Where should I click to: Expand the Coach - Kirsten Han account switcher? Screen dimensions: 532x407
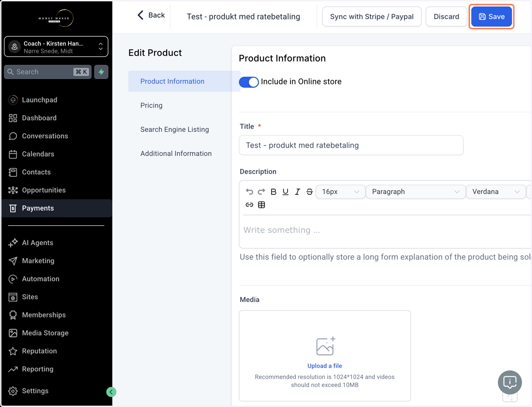click(x=56, y=47)
